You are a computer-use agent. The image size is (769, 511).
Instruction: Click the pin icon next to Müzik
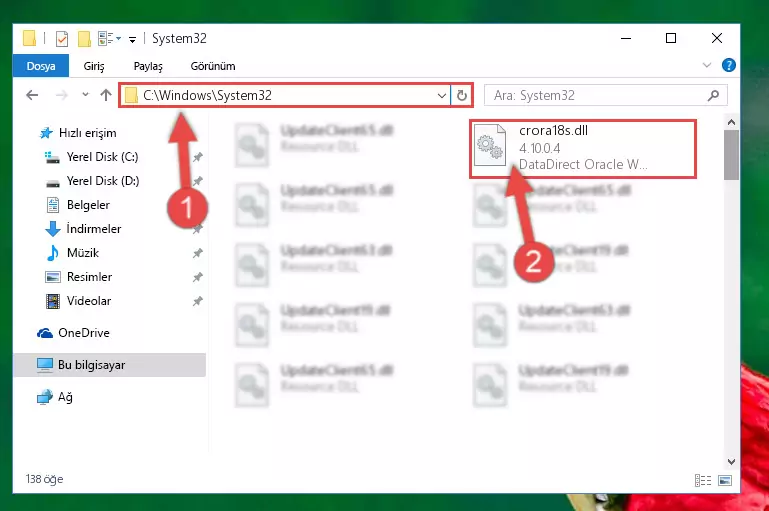197,253
